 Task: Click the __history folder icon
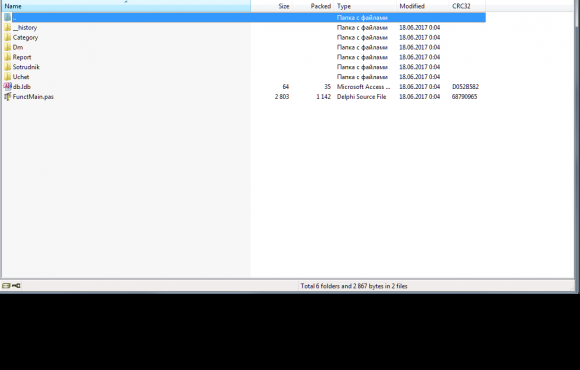tap(7, 27)
